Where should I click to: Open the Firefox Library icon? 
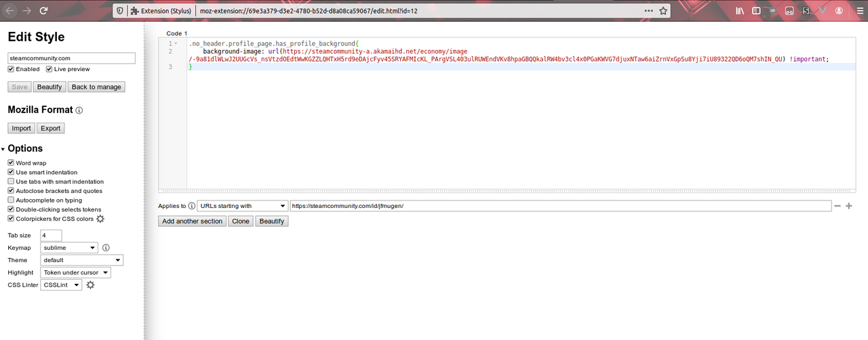point(740,11)
